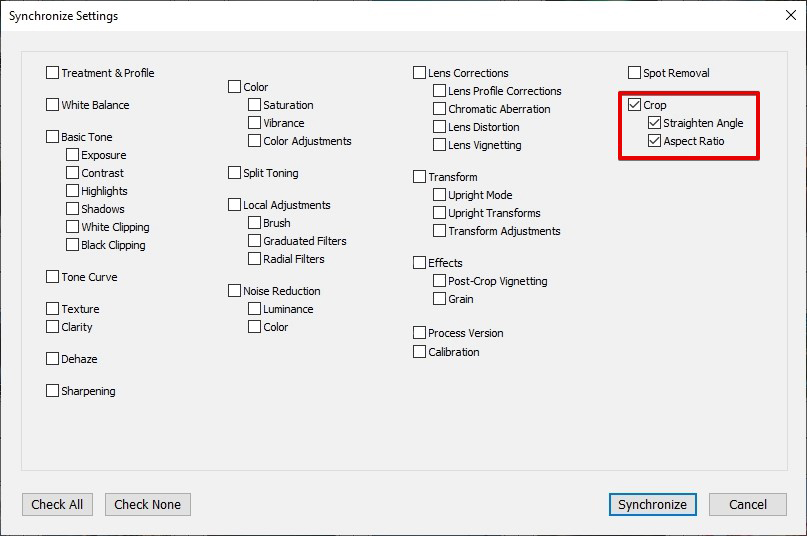Click the Check All button
Viewport: 807px width, 536px height.
57,504
